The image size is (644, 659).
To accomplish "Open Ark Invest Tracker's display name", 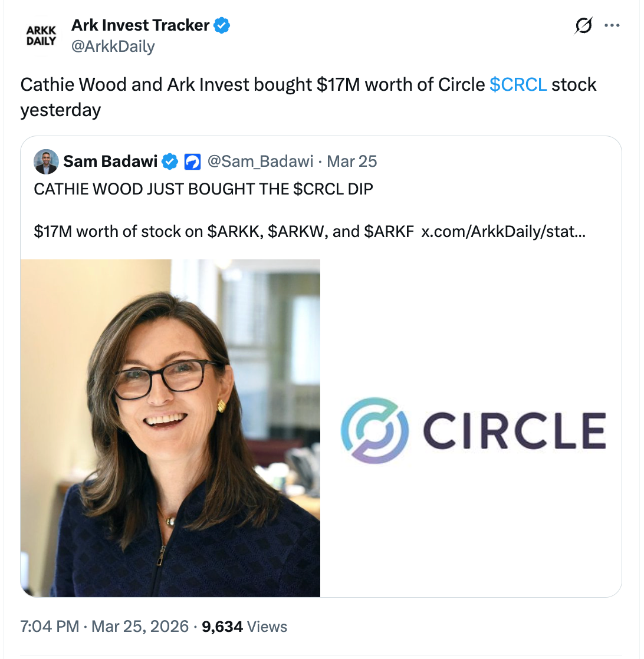I will point(142,25).
